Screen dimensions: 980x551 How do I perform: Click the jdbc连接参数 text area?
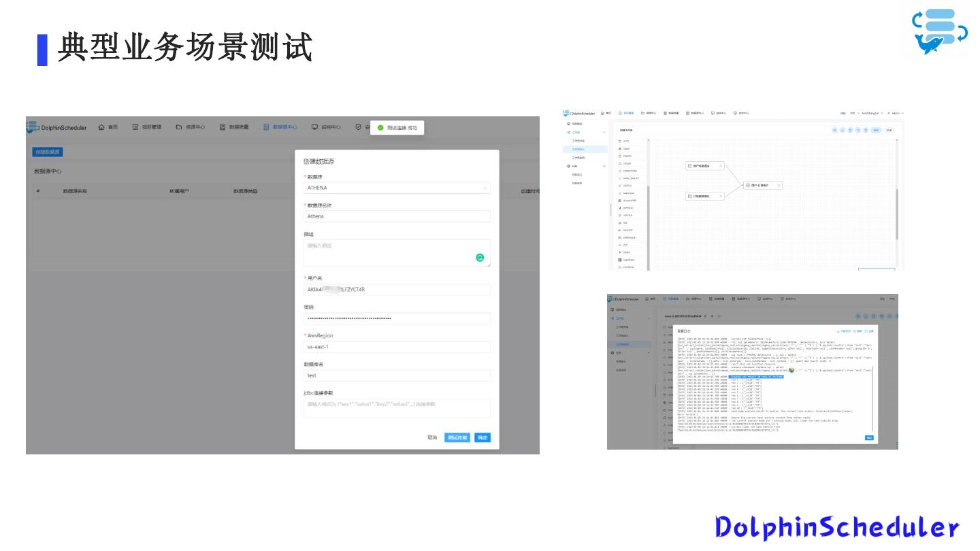[397, 408]
